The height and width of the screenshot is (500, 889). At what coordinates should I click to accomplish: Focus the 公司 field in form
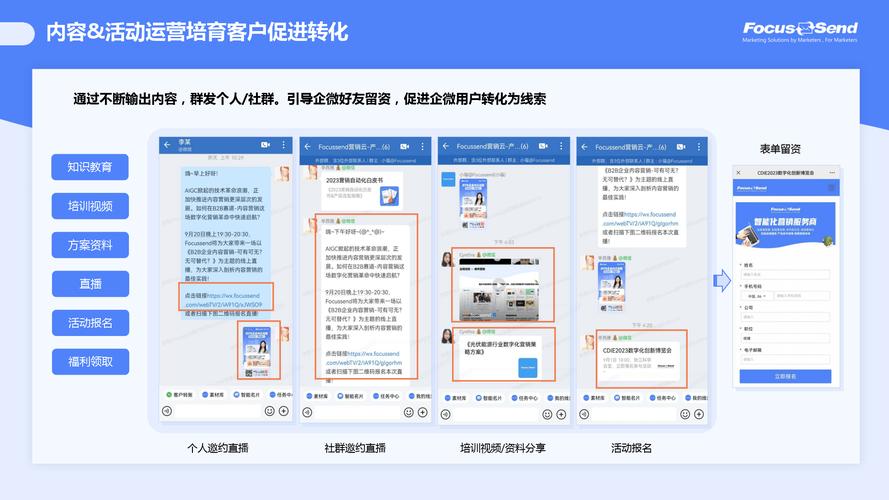[786, 317]
